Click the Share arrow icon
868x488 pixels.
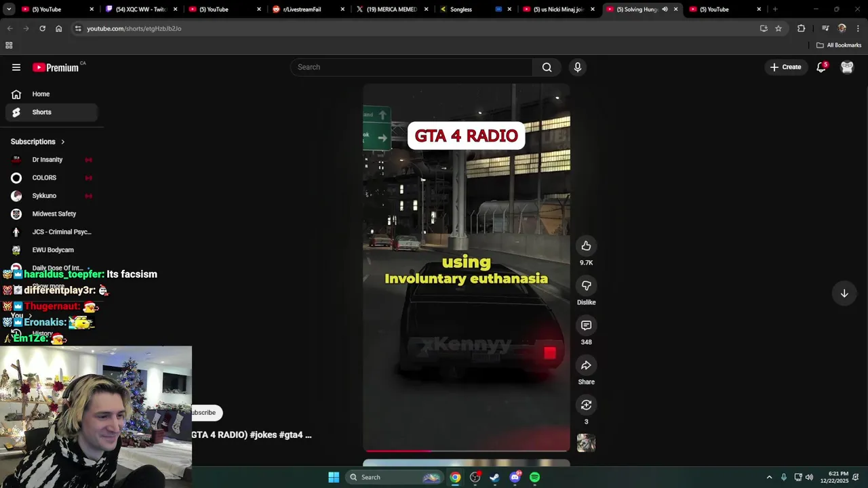coord(586,365)
